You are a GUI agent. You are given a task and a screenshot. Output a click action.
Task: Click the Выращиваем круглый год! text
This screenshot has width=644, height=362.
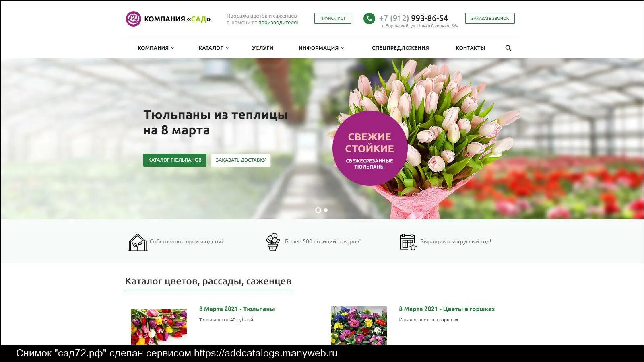[x=456, y=242]
